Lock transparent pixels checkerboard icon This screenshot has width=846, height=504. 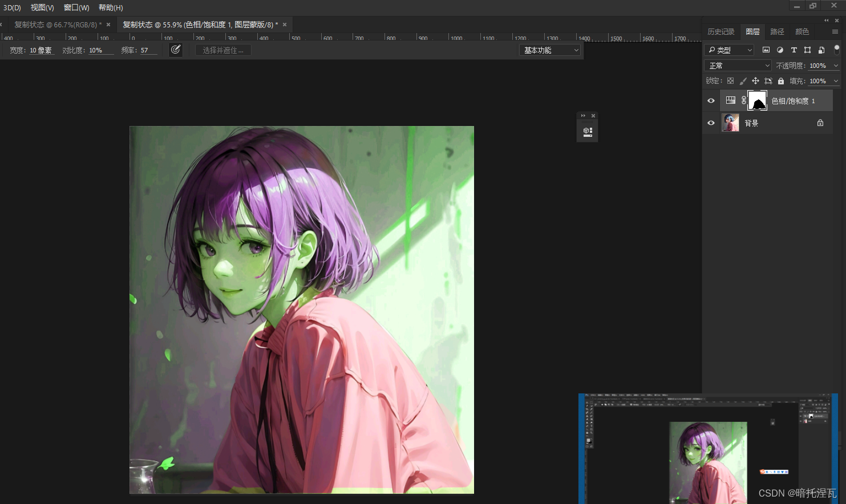click(x=730, y=81)
